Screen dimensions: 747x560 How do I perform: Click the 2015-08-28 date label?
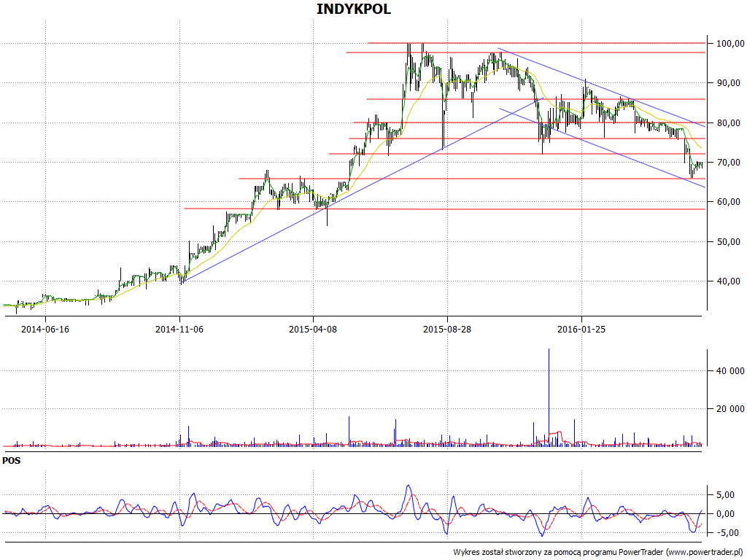point(447,329)
